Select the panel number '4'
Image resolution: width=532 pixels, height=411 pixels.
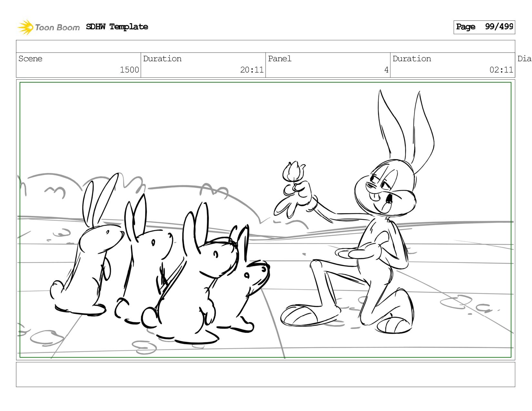coord(386,70)
